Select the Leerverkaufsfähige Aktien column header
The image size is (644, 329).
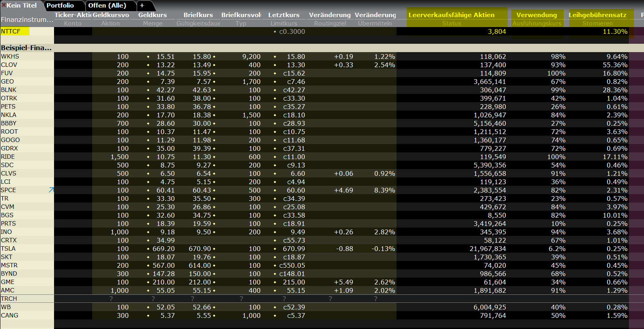tap(452, 15)
